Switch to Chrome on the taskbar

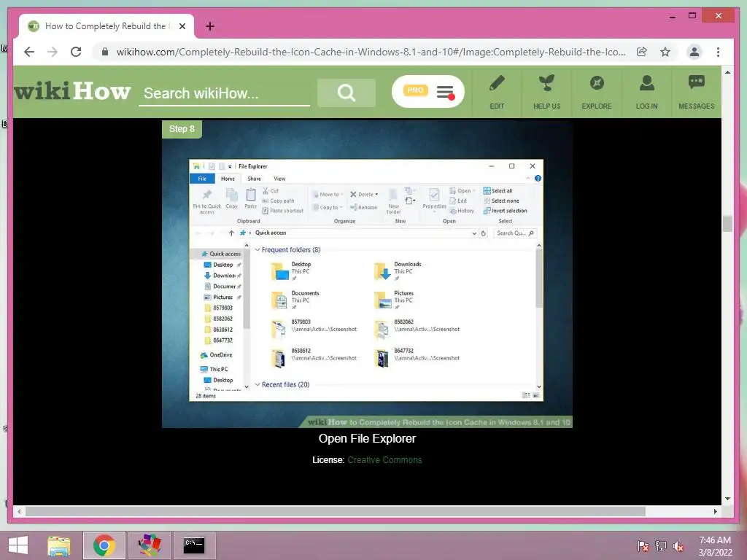pos(104,545)
